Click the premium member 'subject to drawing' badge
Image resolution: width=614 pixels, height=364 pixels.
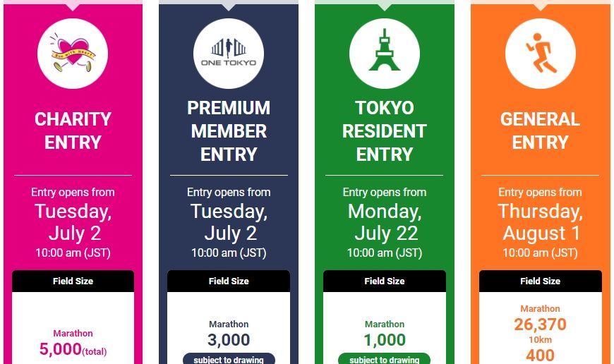click(229, 359)
